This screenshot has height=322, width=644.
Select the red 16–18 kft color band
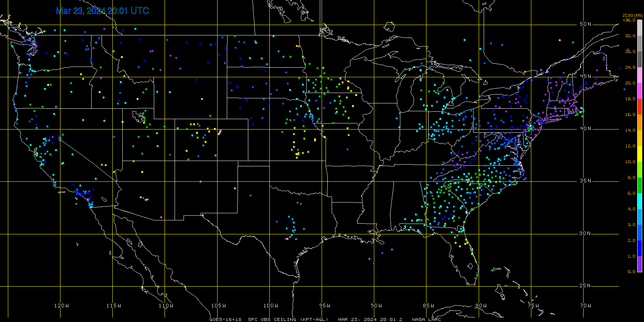[x=640, y=107]
